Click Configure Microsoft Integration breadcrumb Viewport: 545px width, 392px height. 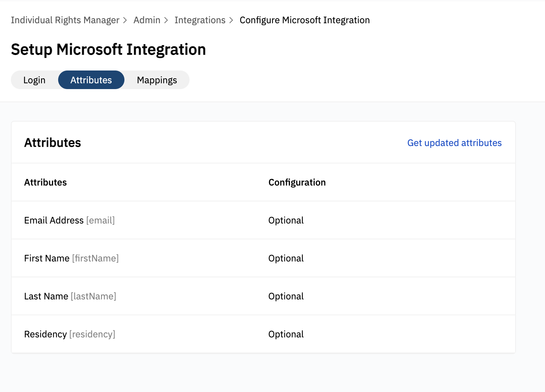(305, 20)
